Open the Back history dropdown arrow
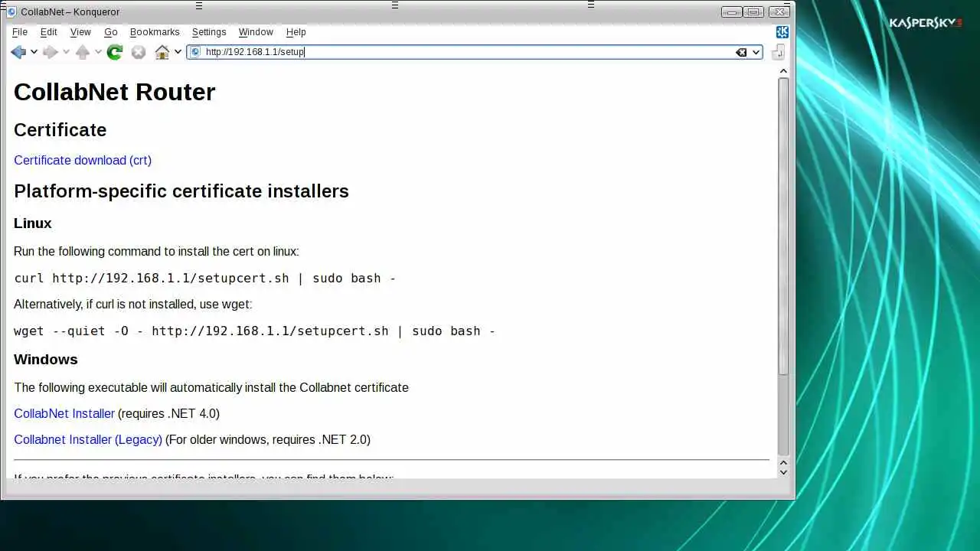The image size is (980, 551). point(34,52)
